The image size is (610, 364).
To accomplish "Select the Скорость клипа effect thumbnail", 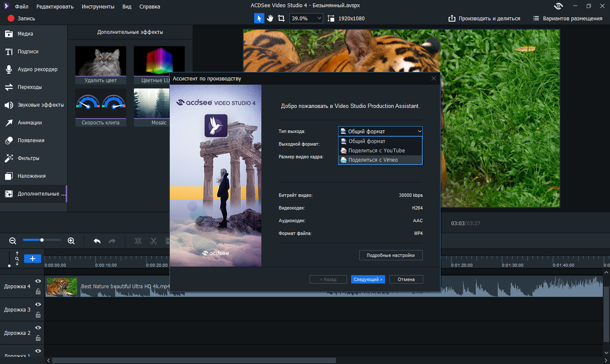I will 101,108.
